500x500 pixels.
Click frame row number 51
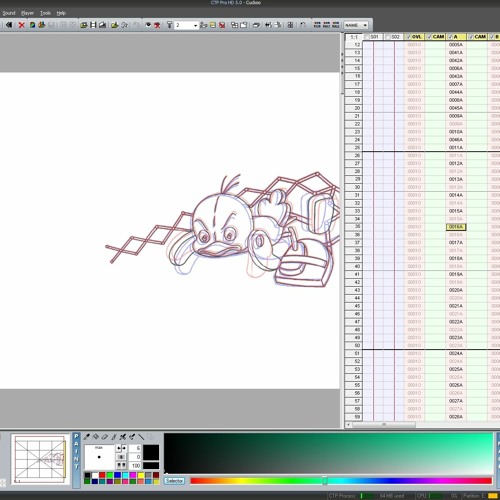point(354,353)
